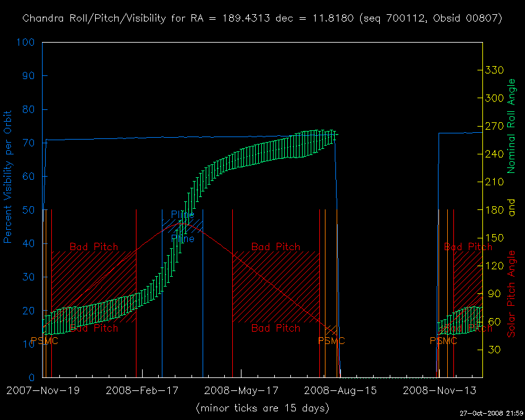Click the chart title with RA and dec
The height and width of the screenshot is (420, 525).
[262, 19]
